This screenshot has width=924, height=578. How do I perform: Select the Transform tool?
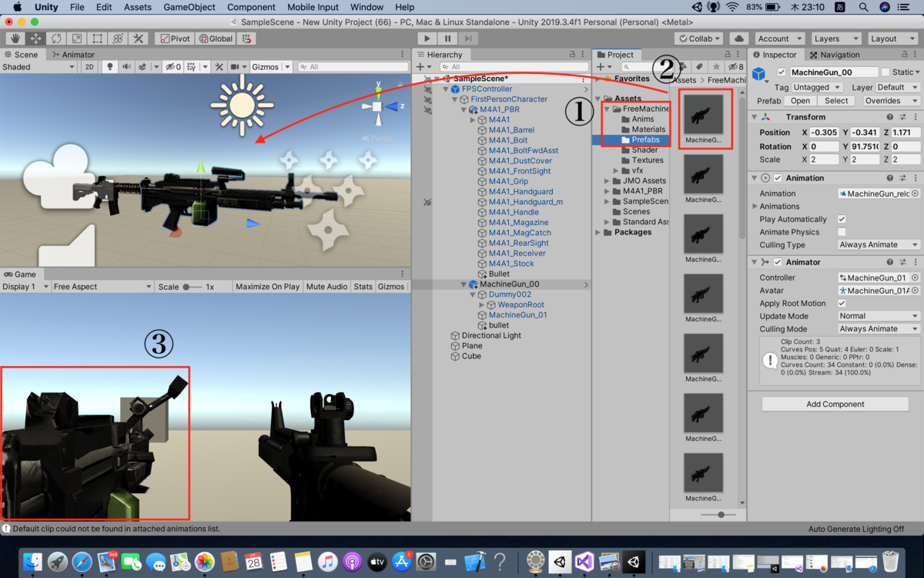click(x=118, y=39)
